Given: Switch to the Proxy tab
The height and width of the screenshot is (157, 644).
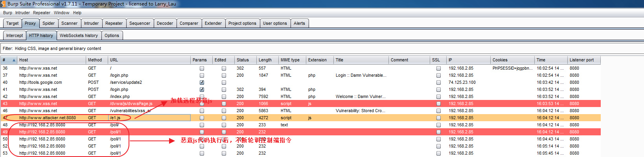Looking at the screenshot, I should pos(30,23).
